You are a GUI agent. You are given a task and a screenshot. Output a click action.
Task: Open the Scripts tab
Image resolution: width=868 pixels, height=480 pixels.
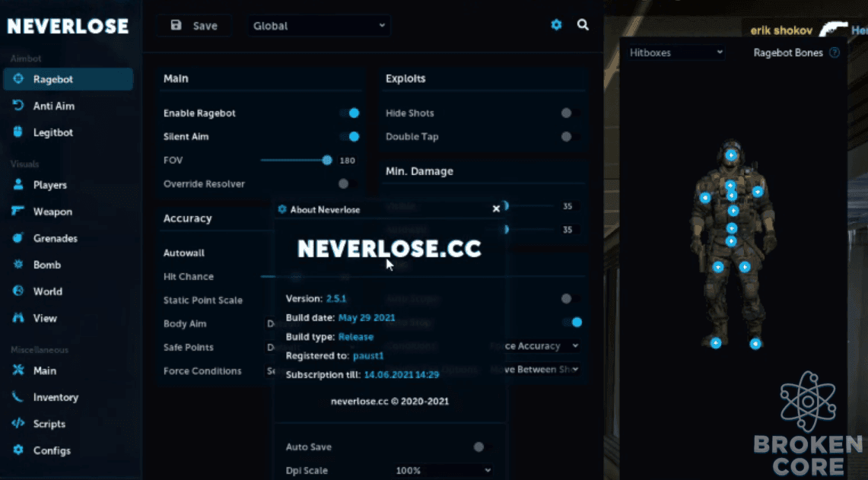(68, 424)
